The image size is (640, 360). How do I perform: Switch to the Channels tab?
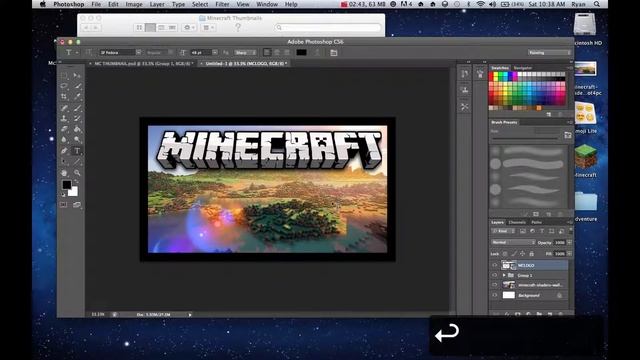tap(517, 222)
